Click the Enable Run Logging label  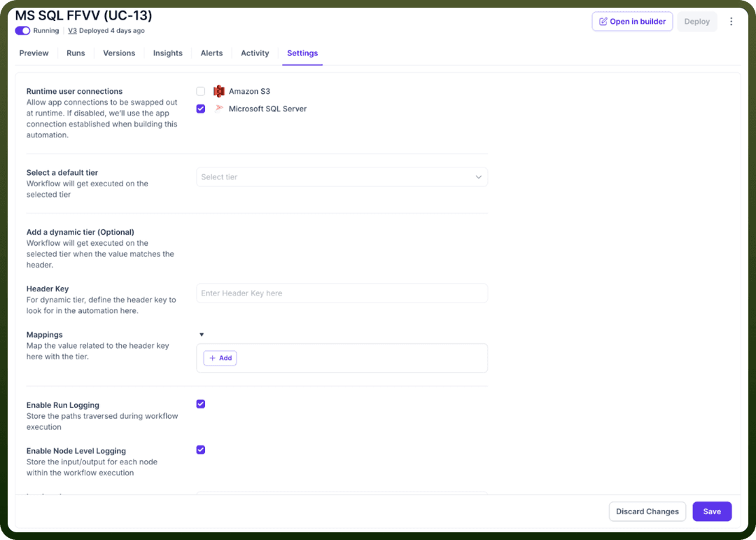[x=63, y=405]
